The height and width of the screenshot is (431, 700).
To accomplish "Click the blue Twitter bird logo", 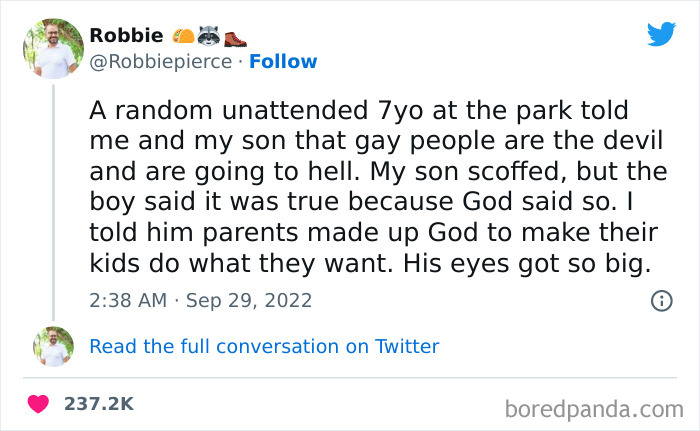I will coord(661,35).
